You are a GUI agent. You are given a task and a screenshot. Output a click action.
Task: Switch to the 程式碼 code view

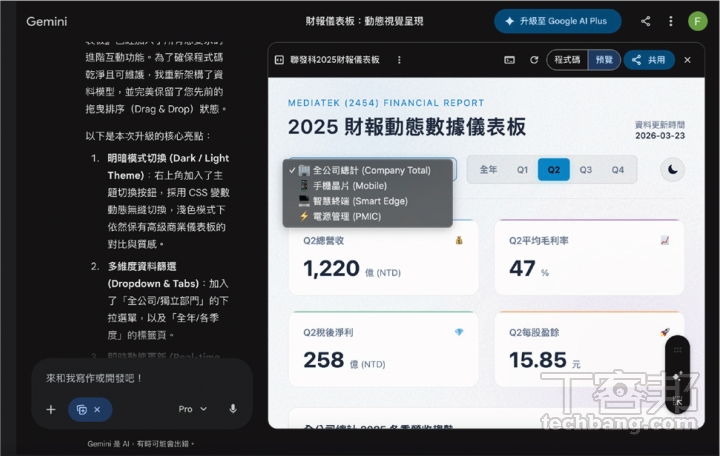(567, 60)
